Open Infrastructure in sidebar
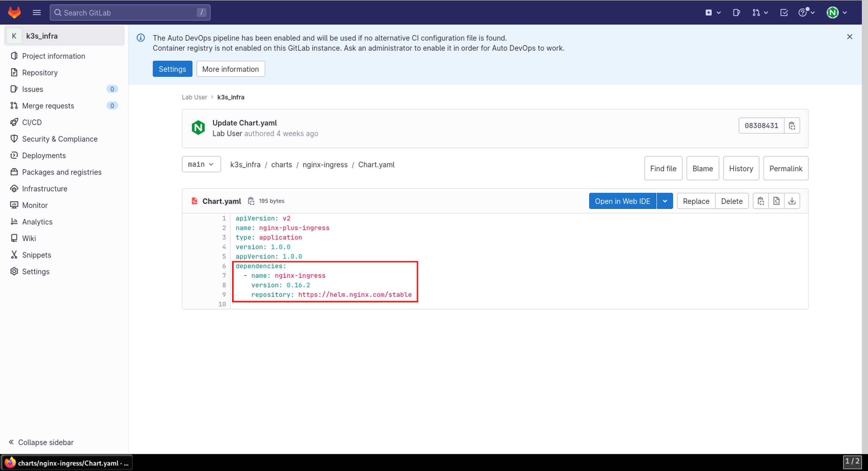Image resolution: width=868 pixels, height=471 pixels. 64,188
